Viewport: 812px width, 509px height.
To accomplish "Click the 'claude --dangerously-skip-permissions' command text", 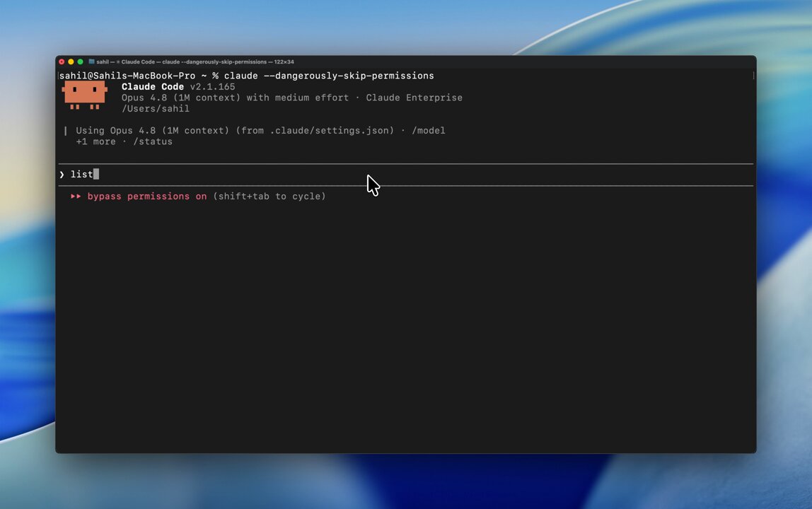I will click(329, 76).
